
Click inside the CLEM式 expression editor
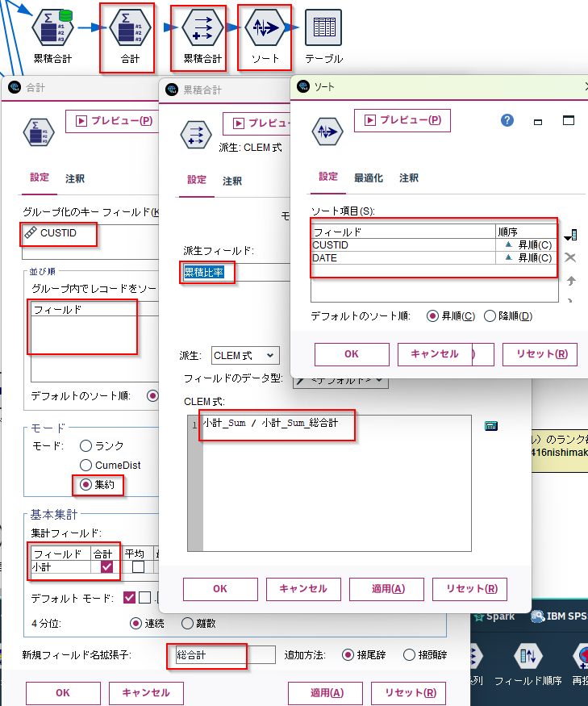pos(337,483)
